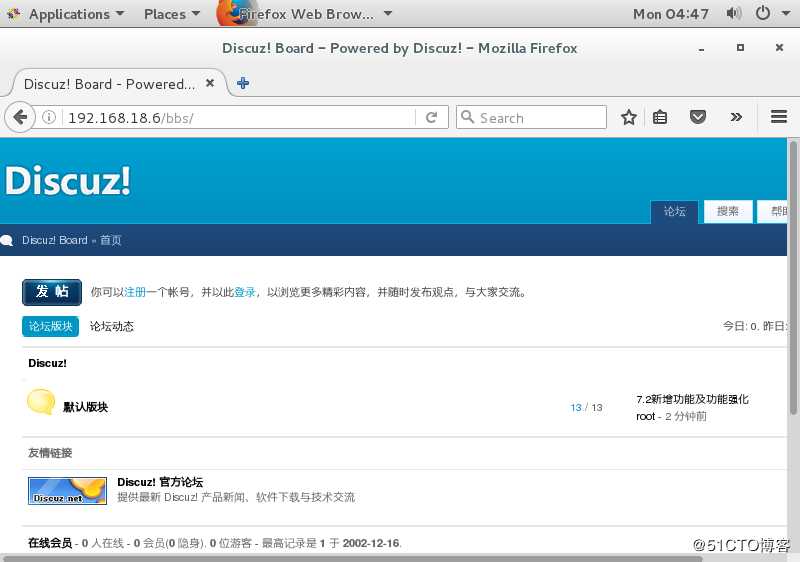Open power menu icon in top bar
The image size is (800, 562).
(763, 13)
